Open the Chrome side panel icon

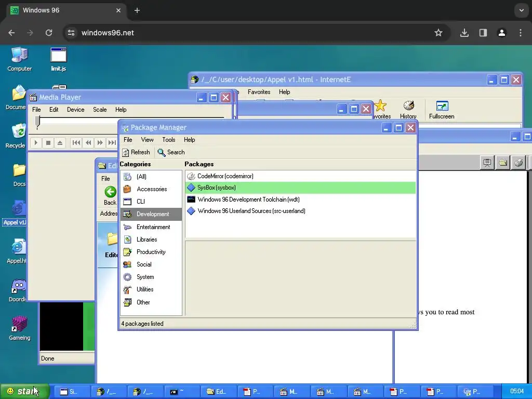[x=483, y=33]
